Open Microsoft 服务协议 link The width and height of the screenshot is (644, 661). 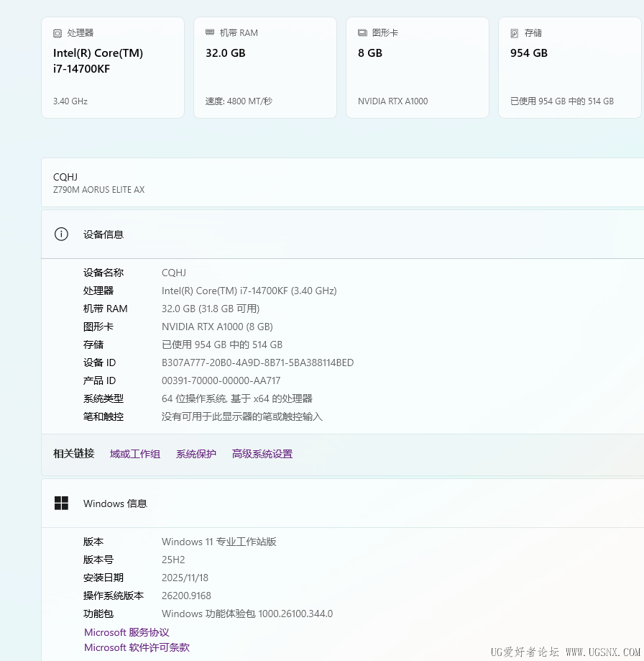point(126,632)
